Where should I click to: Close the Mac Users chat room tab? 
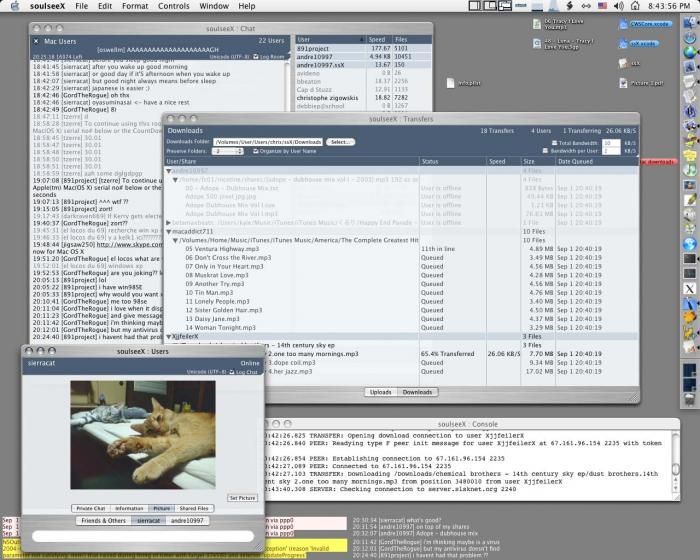click(x=36, y=41)
